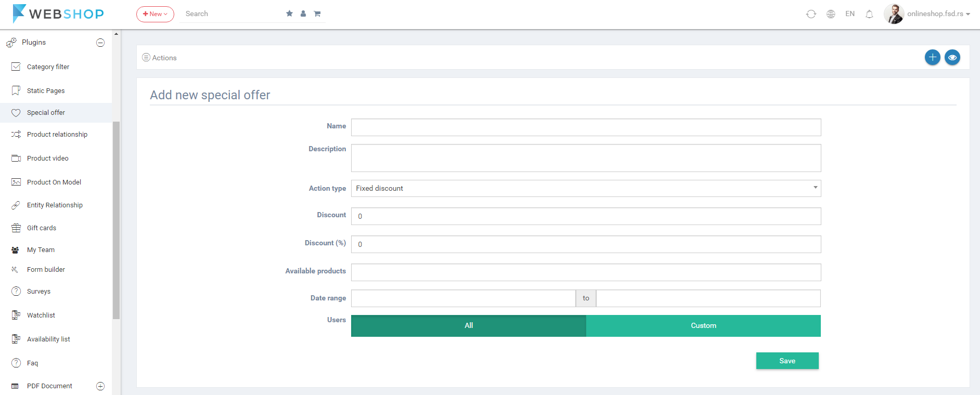
Task: Click the user icon beside search
Action: point(303,14)
